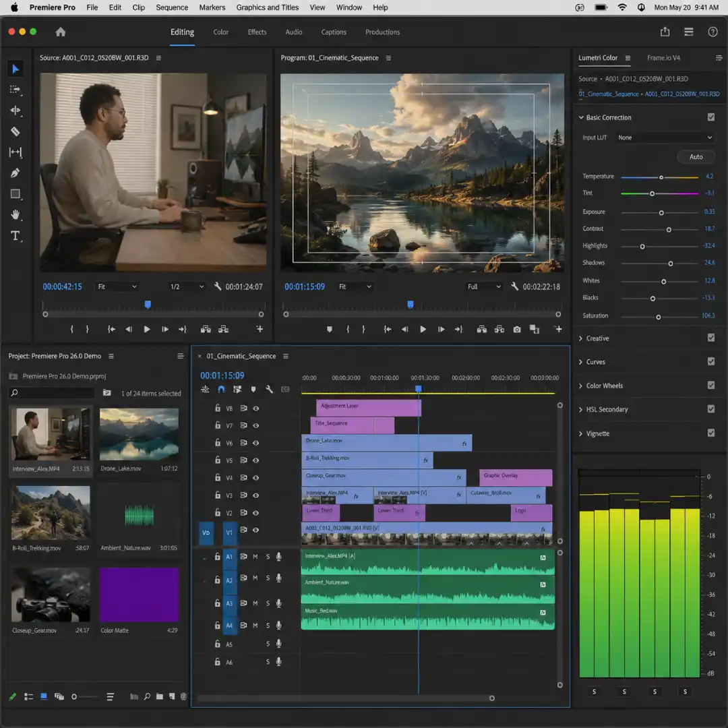Disable the Color Wheels checkbox
This screenshot has width=728, height=728.
pyautogui.click(x=711, y=385)
